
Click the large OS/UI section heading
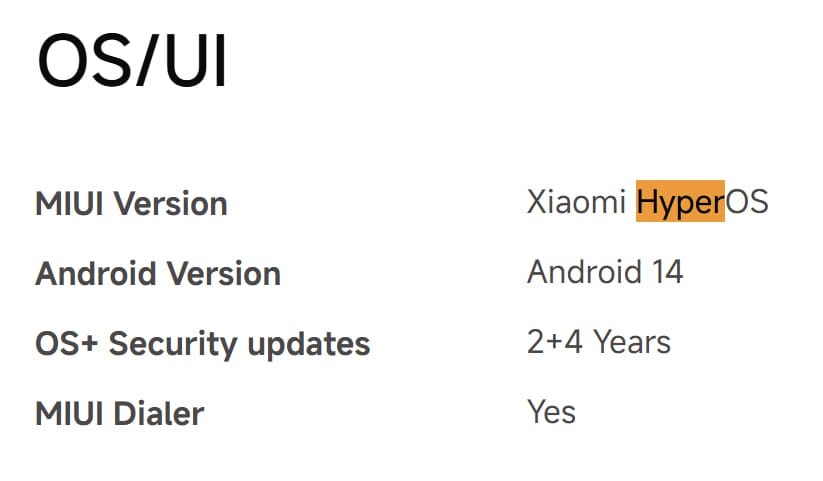point(132,62)
